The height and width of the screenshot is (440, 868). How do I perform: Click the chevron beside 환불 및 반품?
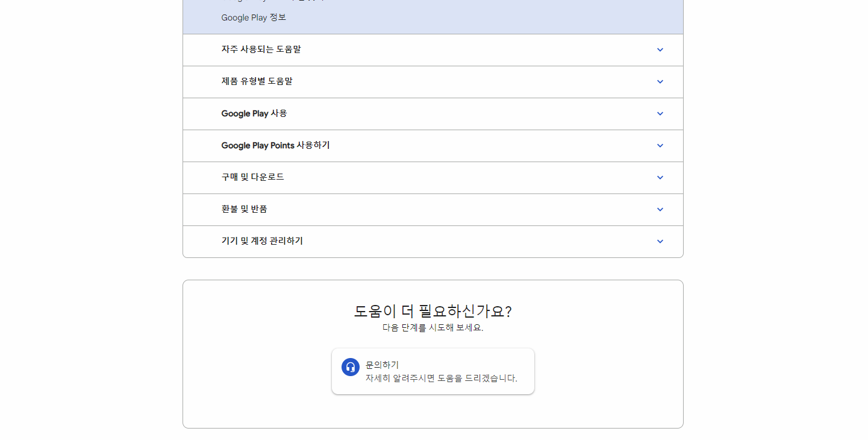click(x=660, y=209)
